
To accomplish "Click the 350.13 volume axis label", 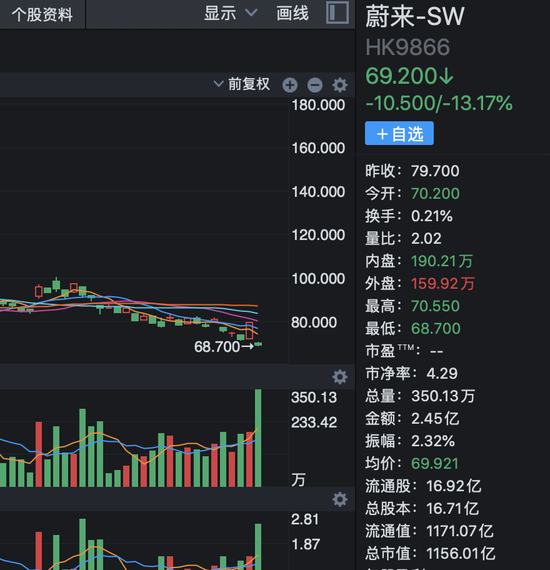I will click(x=314, y=397).
